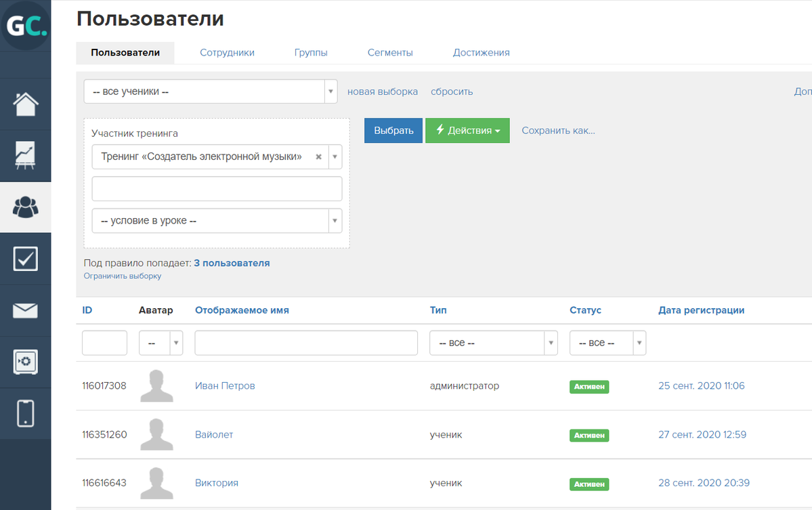Image resolution: width=812 pixels, height=510 pixels.
Task: Click the "сбросить" link
Action: coord(452,91)
